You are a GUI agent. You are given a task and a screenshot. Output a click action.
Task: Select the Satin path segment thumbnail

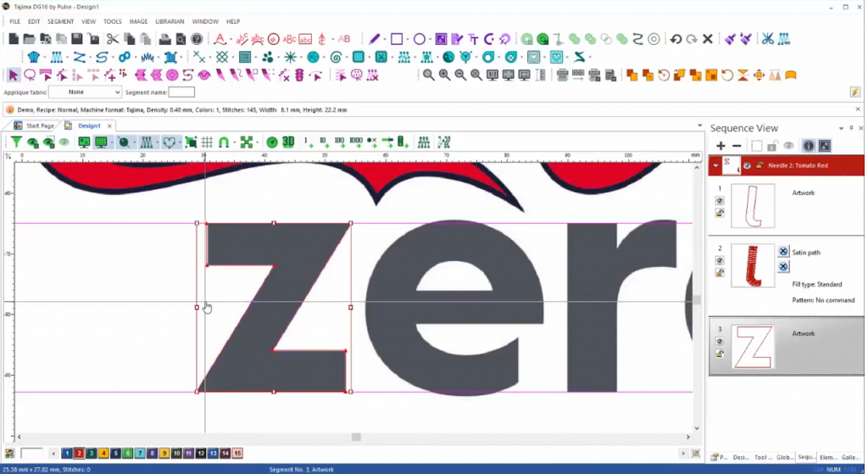point(752,265)
